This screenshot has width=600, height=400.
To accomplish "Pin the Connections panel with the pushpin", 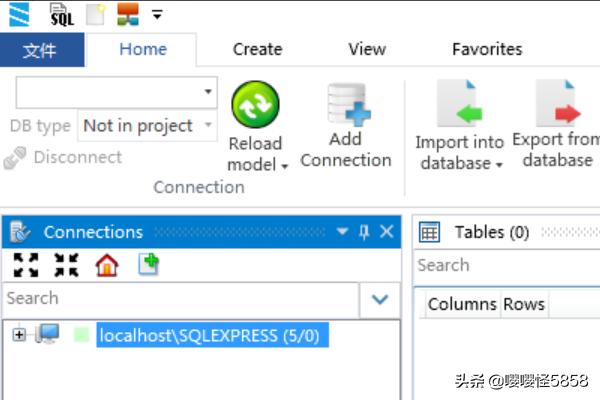I will coord(364,232).
